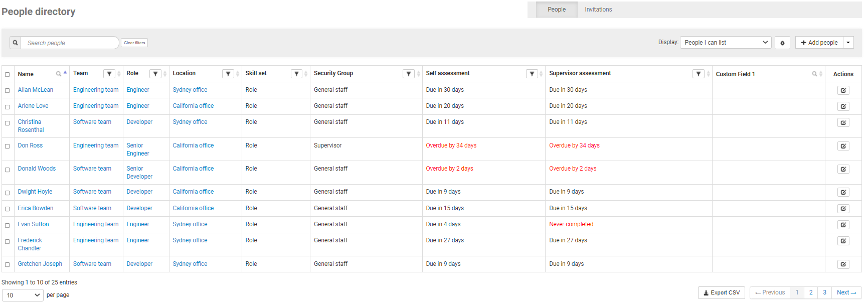
Task: Go to page 2 of the directory
Action: pos(811,292)
